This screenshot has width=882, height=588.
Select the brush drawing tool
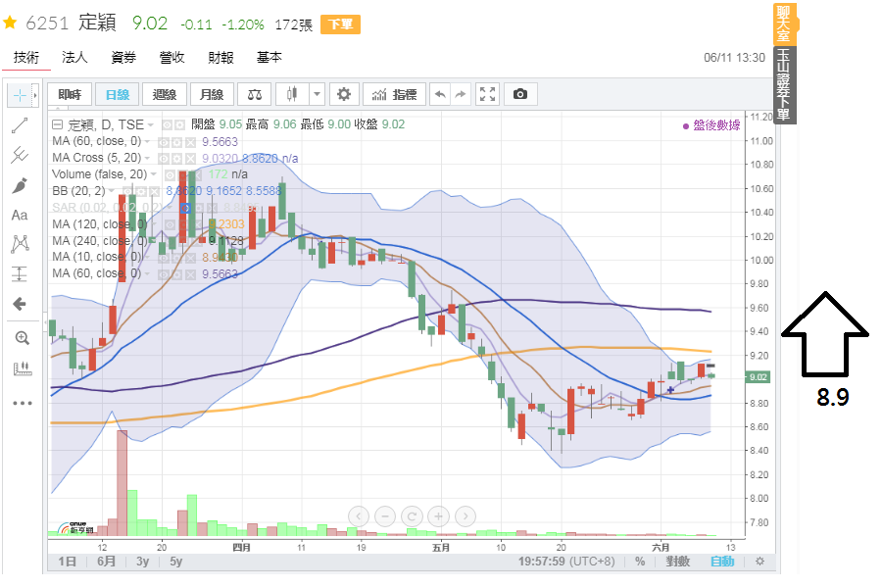20,185
